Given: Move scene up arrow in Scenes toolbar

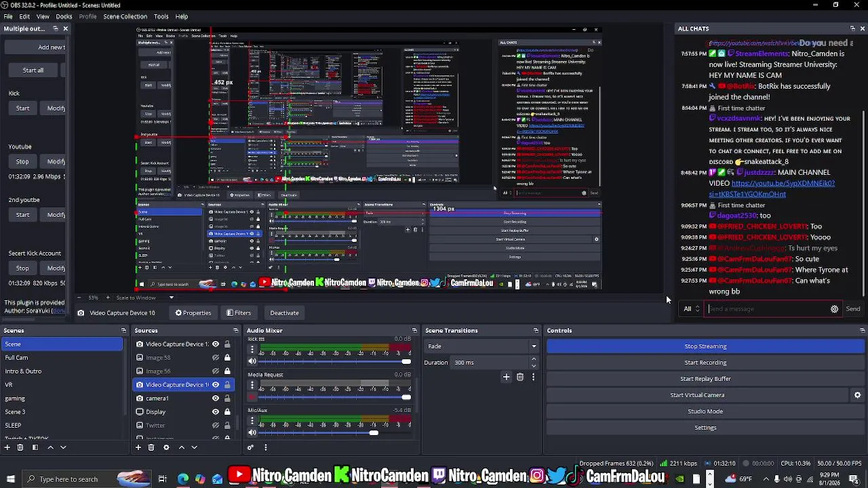Looking at the screenshot, I should (50, 447).
